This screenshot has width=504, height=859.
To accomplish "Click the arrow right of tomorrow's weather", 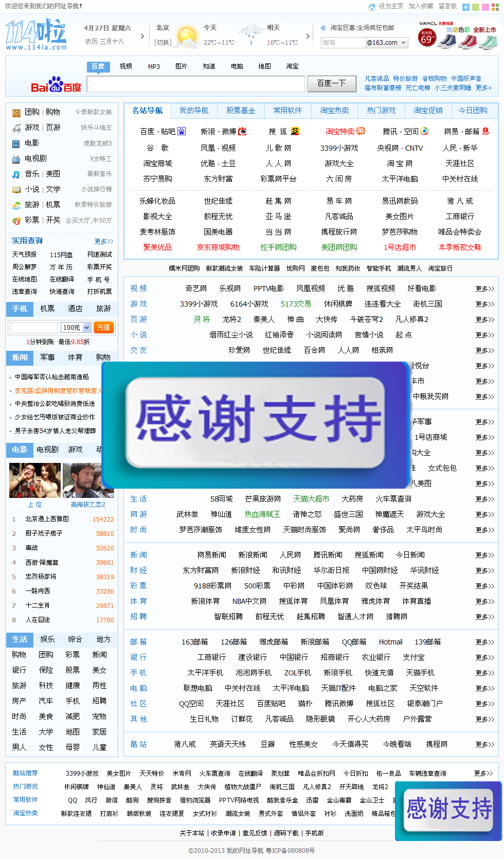I will click(308, 36).
